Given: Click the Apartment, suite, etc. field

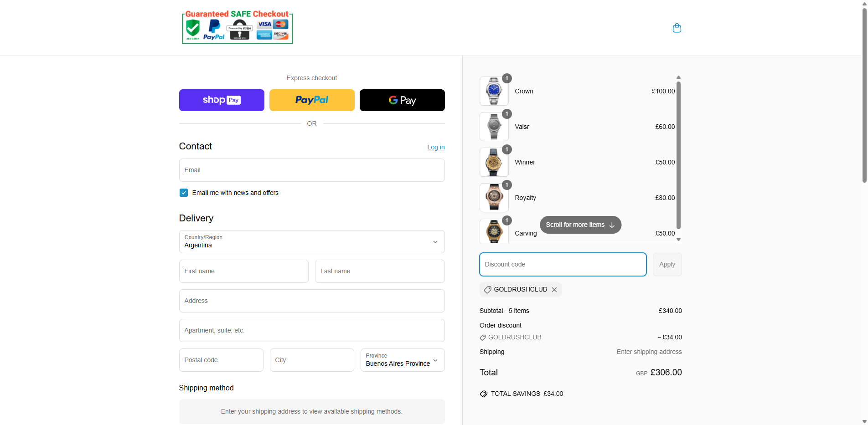Looking at the screenshot, I should tap(312, 330).
